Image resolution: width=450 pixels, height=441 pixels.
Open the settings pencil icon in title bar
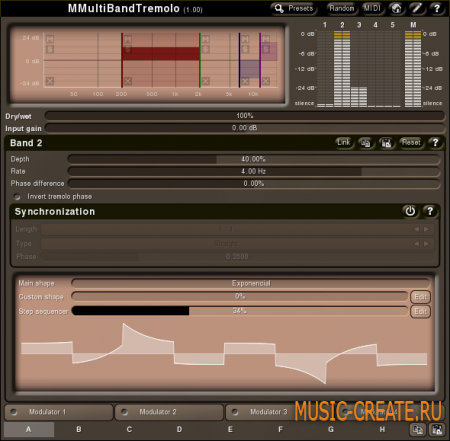click(417, 8)
